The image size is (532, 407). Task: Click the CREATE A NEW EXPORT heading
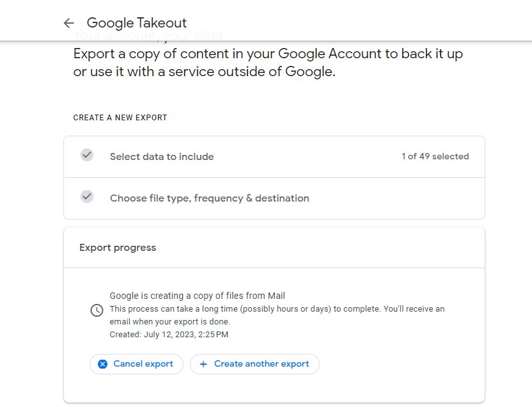(120, 118)
